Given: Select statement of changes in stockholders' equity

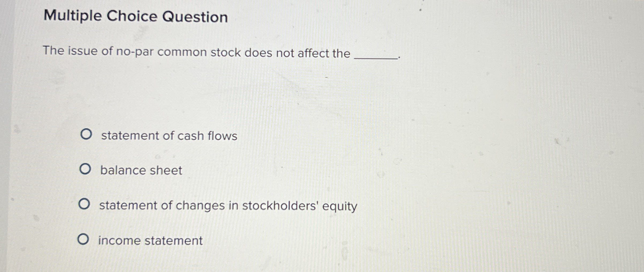Looking at the screenshot, I should [84, 205].
